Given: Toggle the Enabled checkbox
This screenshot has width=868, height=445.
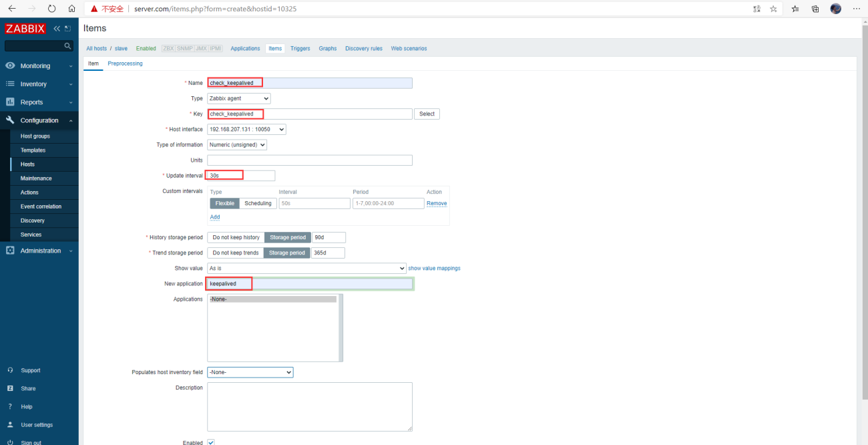Looking at the screenshot, I should [x=211, y=442].
